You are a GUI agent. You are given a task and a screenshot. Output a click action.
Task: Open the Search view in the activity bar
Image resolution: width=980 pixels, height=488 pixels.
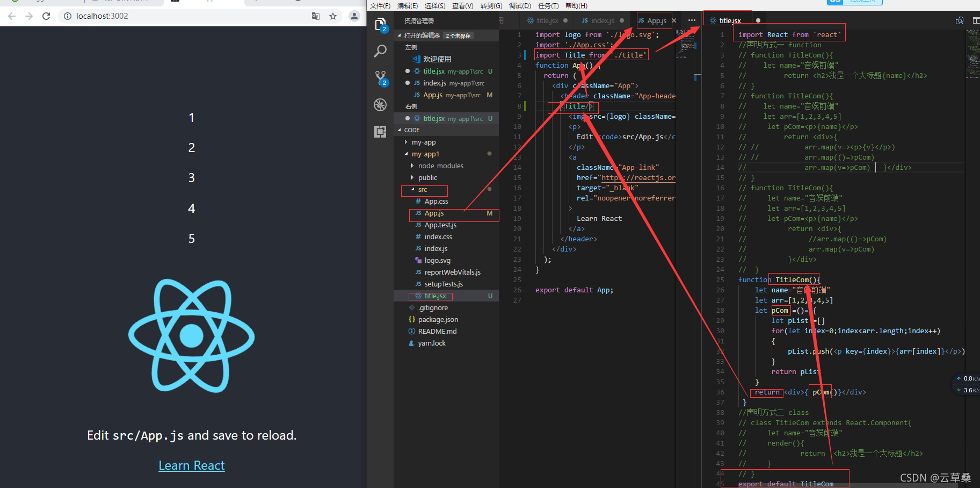(380, 52)
